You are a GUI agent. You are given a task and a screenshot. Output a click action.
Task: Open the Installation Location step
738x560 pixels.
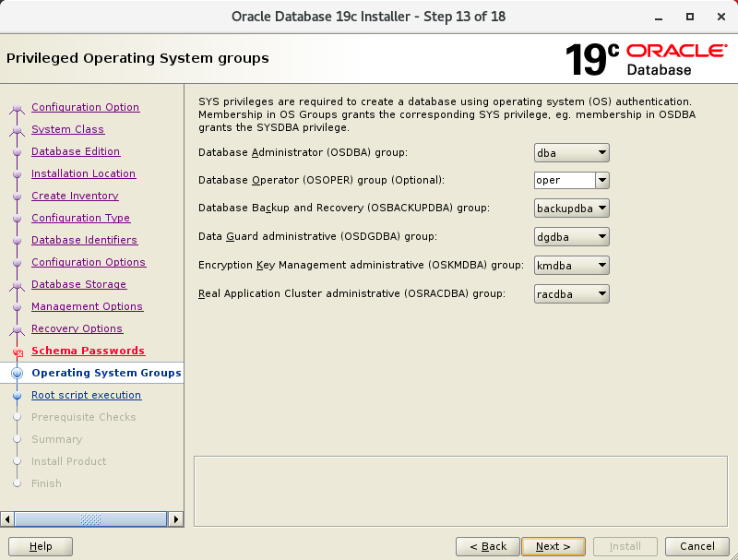83,173
